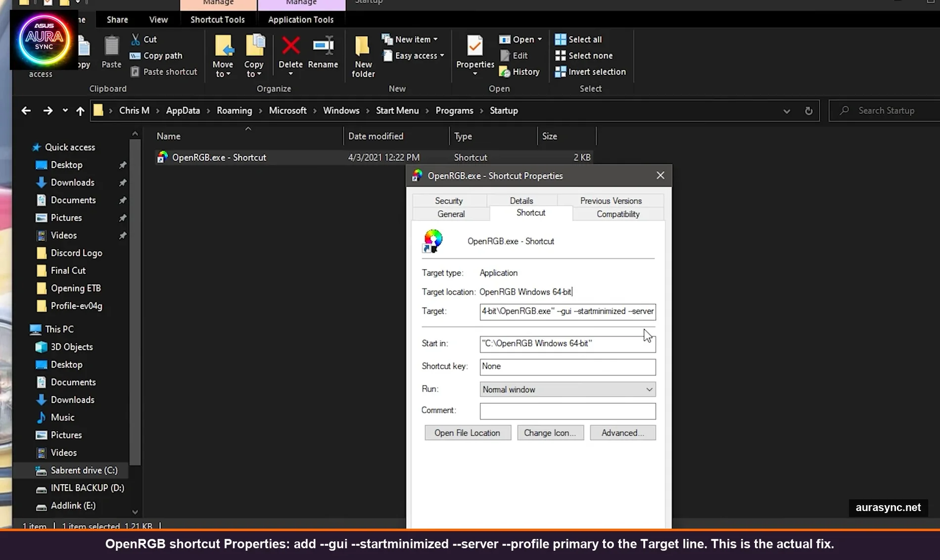
Task: Open Properties for the selection
Action: tap(473, 54)
